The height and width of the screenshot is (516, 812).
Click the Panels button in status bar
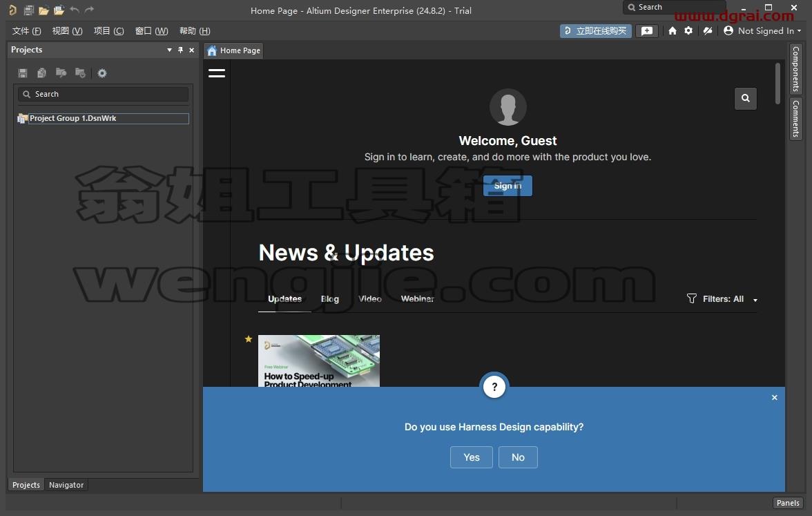coord(788,503)
